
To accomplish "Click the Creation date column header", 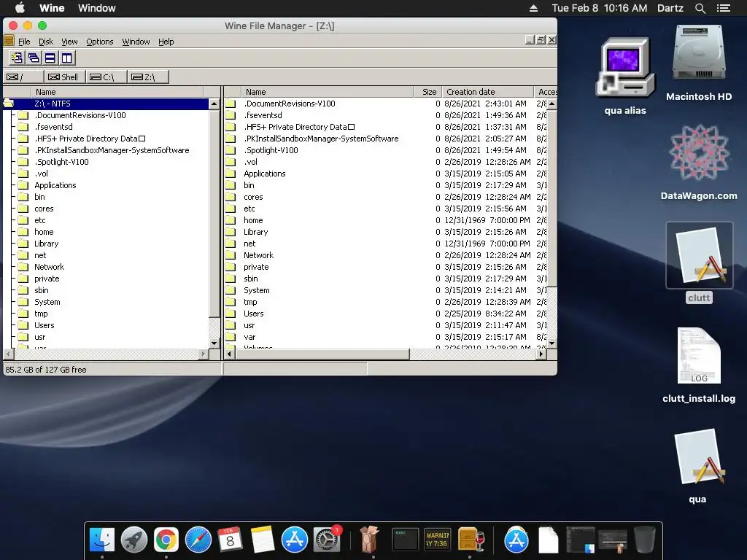I will 488,92.
